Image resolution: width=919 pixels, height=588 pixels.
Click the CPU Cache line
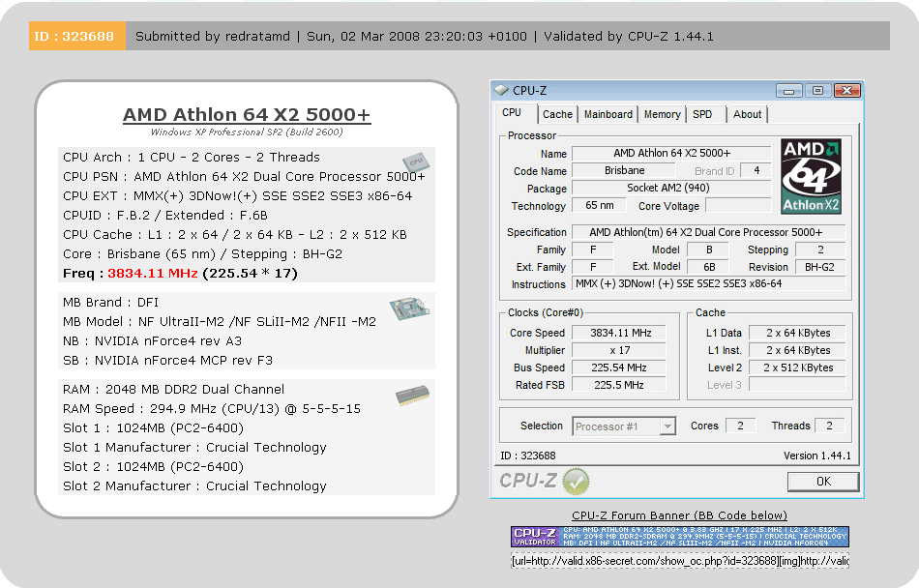click(x=234, y=235)
